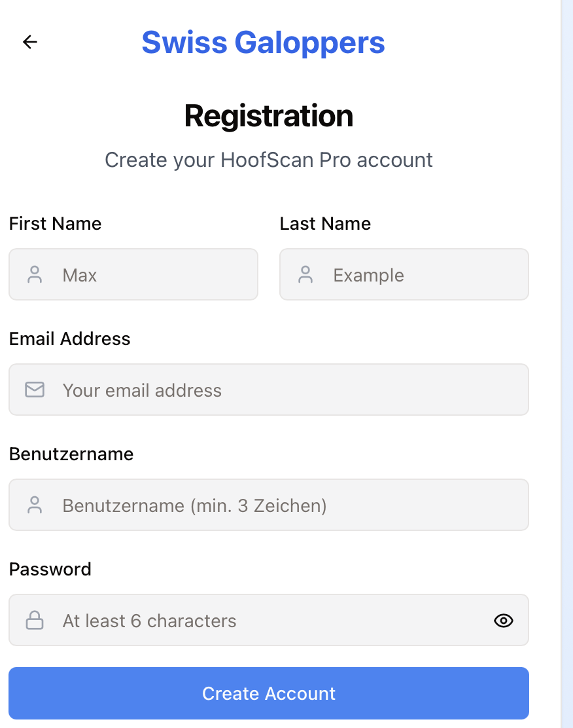
Task: Click the 'At least 6 characters' password field
Action: point(262,621)
